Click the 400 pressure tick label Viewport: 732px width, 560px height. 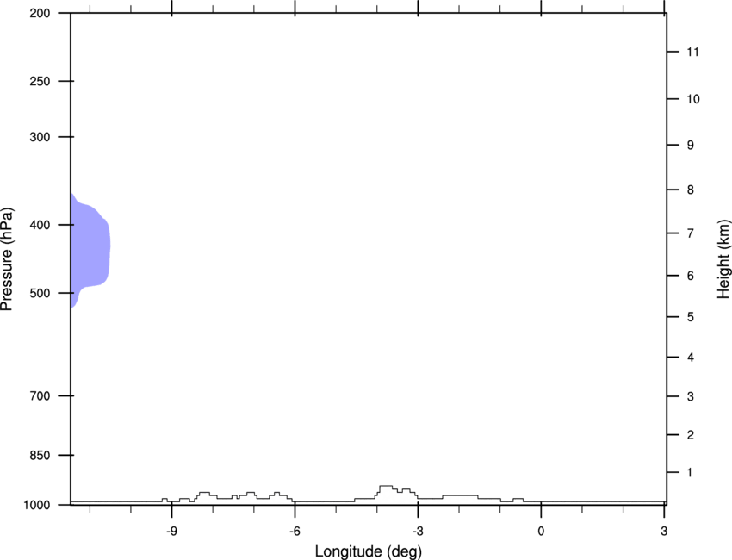pyautogui.click(x=40, y=225)
